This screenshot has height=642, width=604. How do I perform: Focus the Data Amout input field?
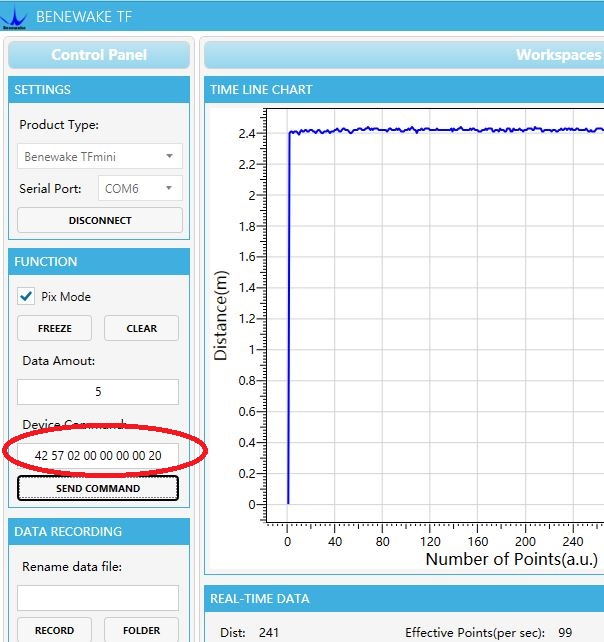pyautogui.click(x=98, y=392)
